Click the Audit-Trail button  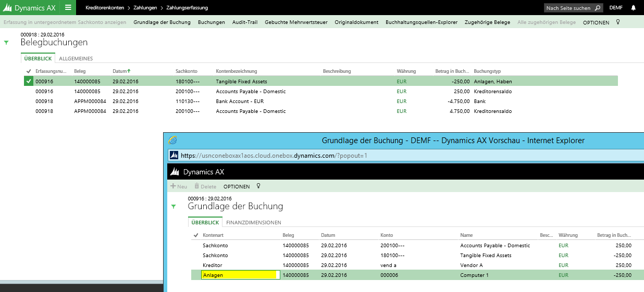[245, 22]
